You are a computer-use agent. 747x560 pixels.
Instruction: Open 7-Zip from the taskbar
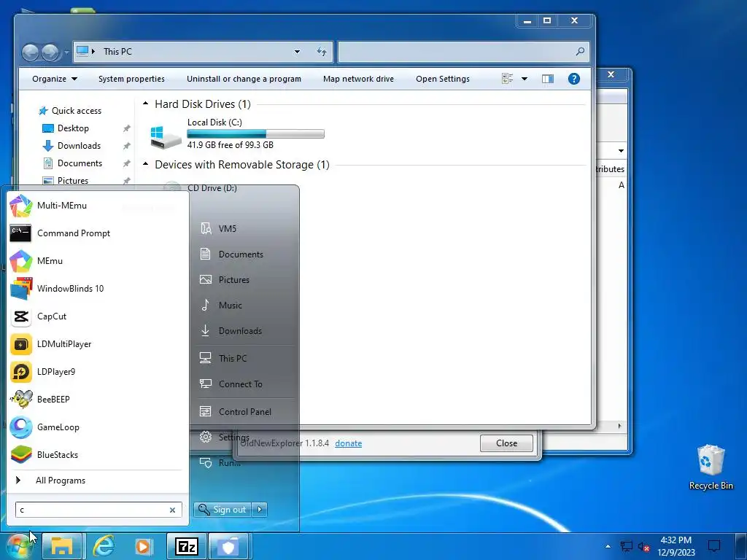pos(187,546)
